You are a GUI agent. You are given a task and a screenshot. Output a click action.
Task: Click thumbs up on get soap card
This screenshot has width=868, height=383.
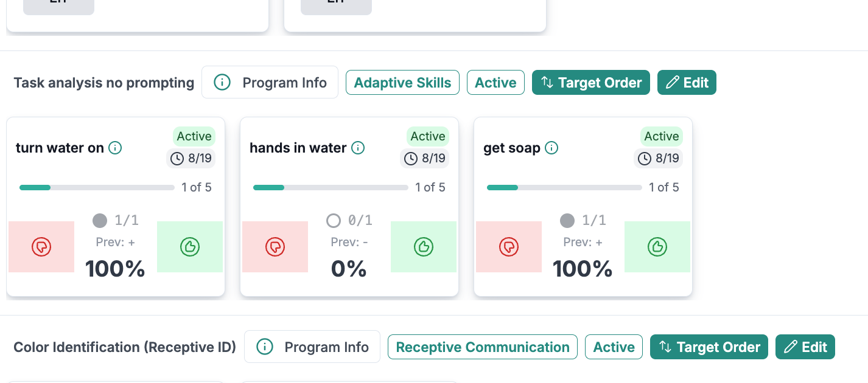[657, 247]
